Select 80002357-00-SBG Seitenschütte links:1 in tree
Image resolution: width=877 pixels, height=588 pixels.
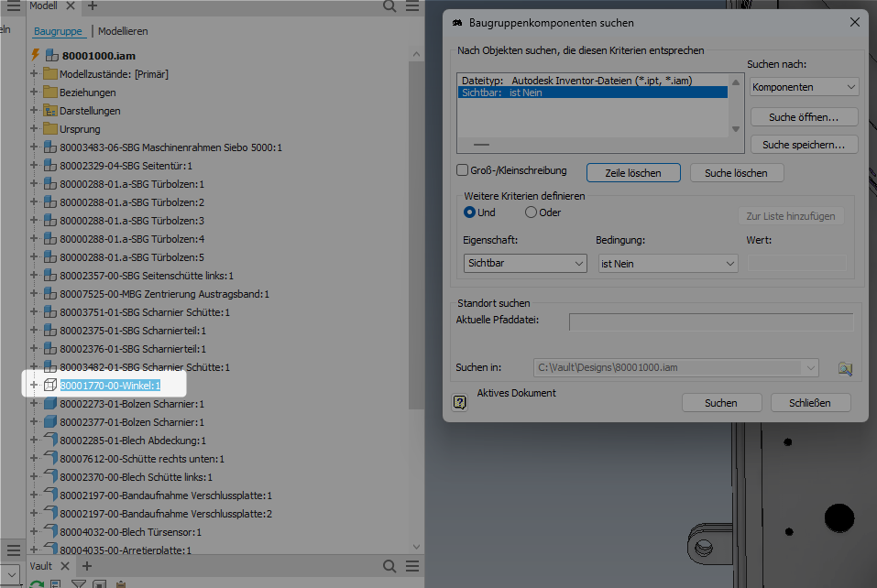click(147, 276)
